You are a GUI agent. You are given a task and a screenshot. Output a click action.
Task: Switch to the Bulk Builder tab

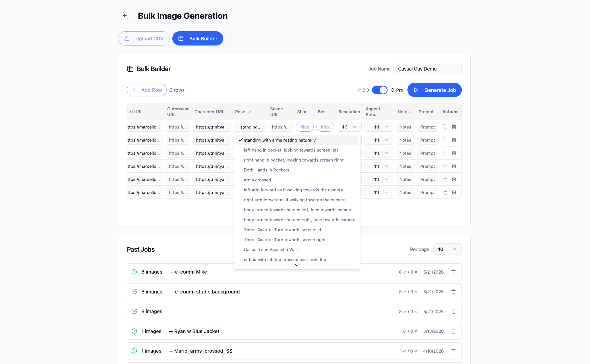(198, 38)
